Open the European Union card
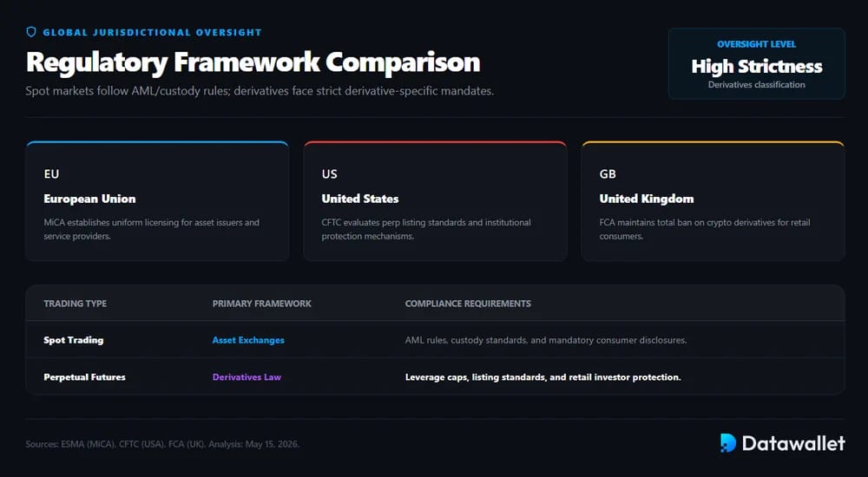Image resolution: width=868 pixels, height=477 pixels. tap(157, 201)
